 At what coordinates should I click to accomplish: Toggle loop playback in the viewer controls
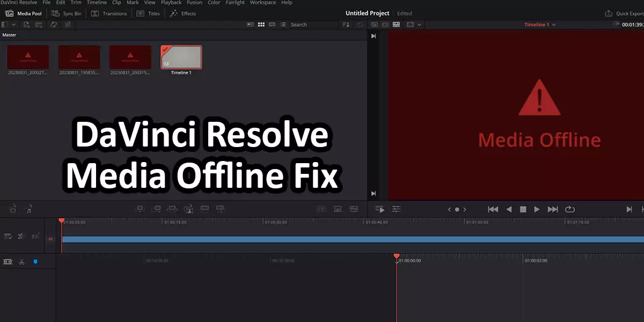pos(570,209)
